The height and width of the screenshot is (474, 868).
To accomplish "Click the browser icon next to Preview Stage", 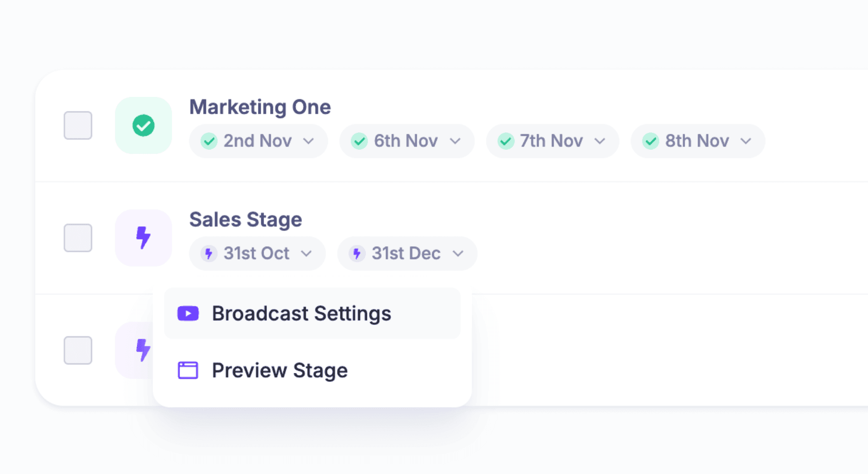I will pos(188,370).
